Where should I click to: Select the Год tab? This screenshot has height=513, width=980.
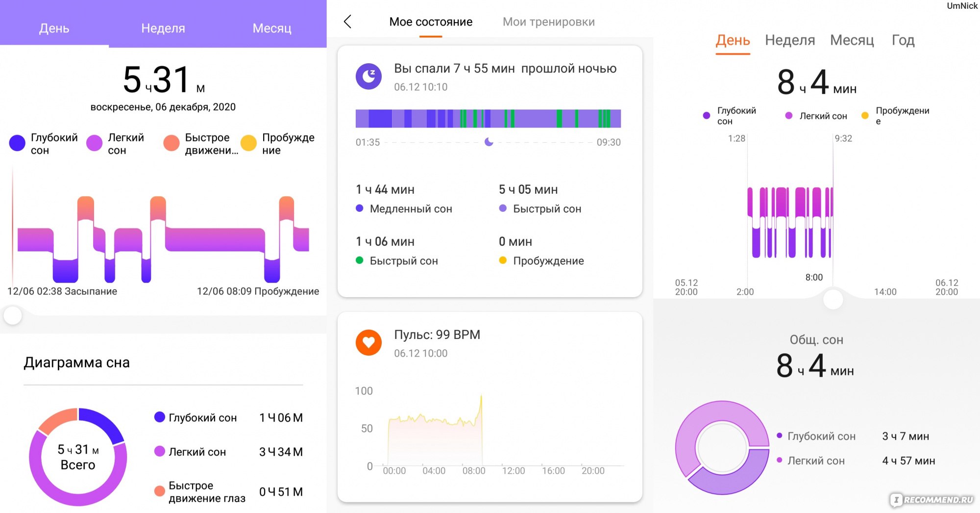(x=903, y=40)
